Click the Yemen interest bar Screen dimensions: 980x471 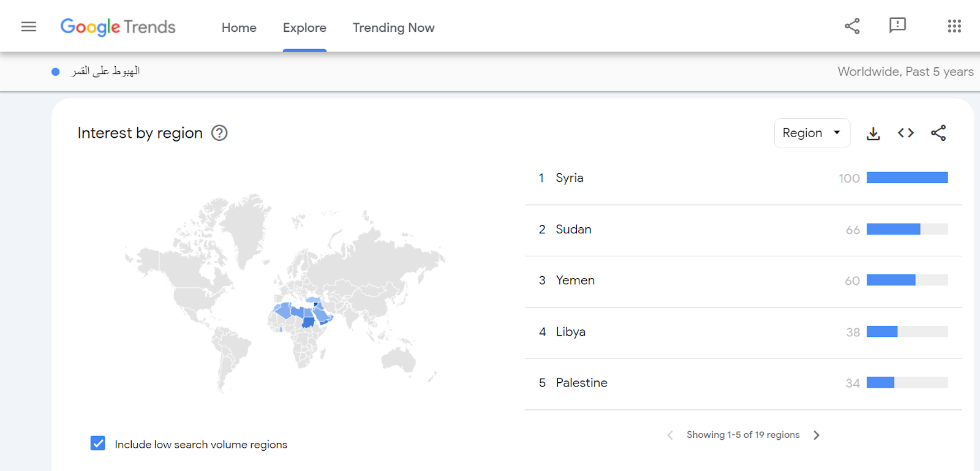coord(907,281)
